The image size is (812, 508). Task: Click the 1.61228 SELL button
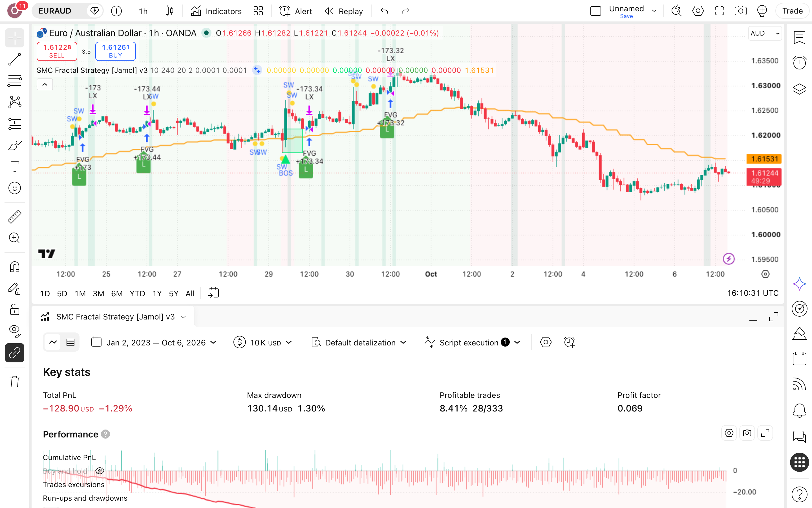[x=57, y=51]
